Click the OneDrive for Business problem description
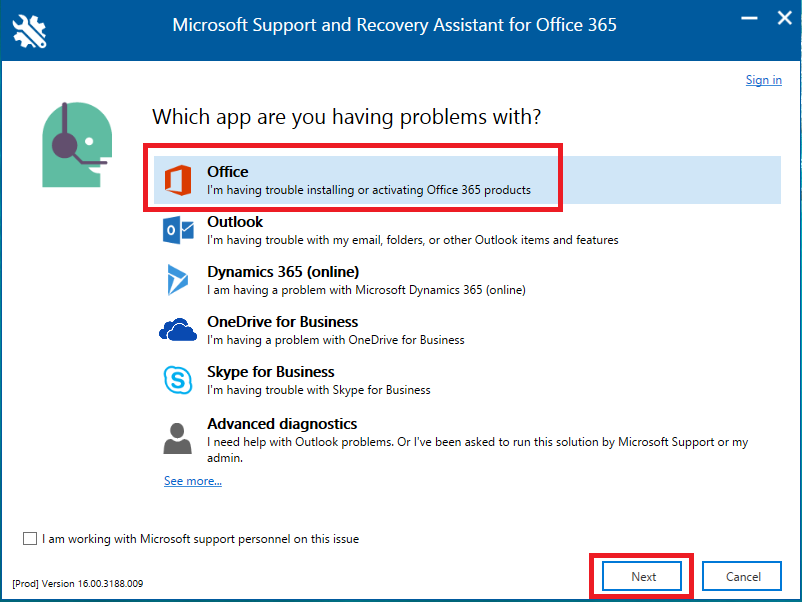 [336, 340]
